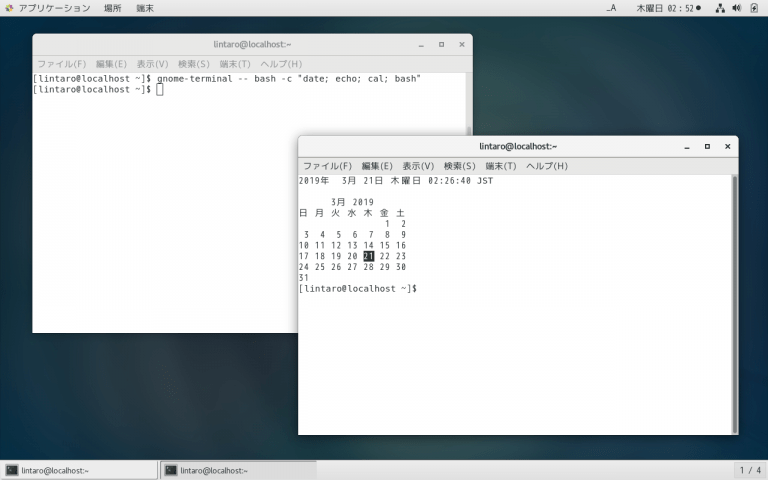
Task: Open 検索(S) menu in back terminal window
Action: [x=193, y=64]
